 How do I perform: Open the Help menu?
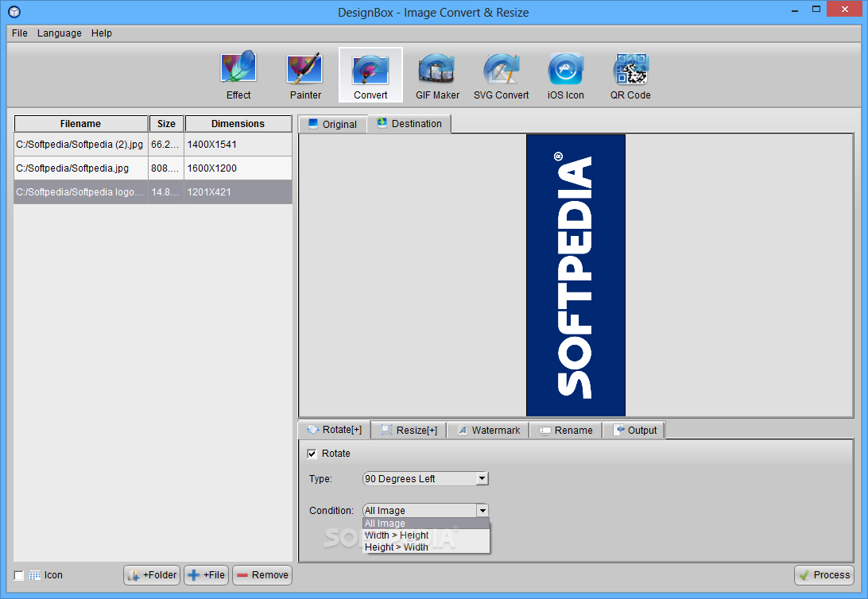[x=101, y=33]
